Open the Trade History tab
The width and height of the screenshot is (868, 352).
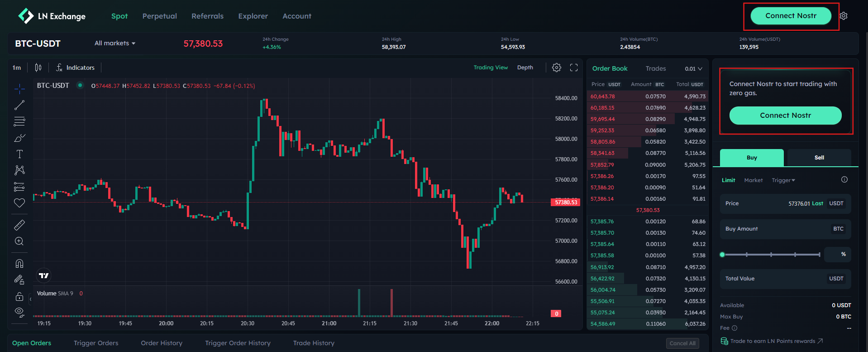click(314, 343)
